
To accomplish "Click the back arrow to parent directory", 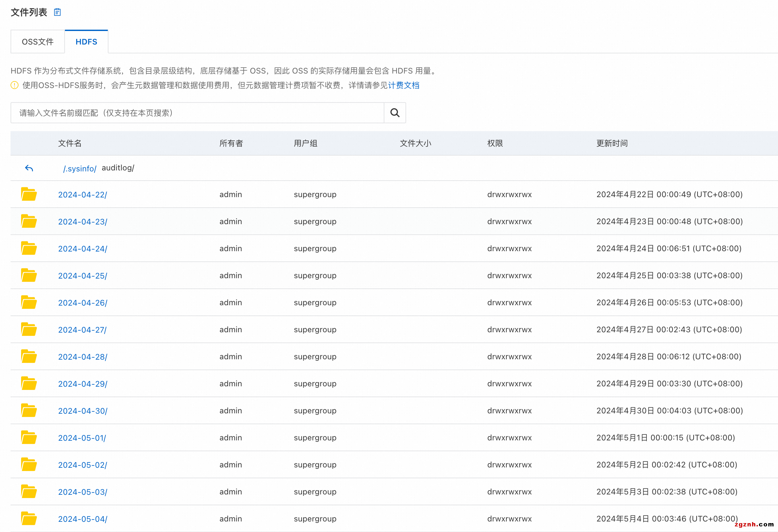I will [x=29, y=168].
